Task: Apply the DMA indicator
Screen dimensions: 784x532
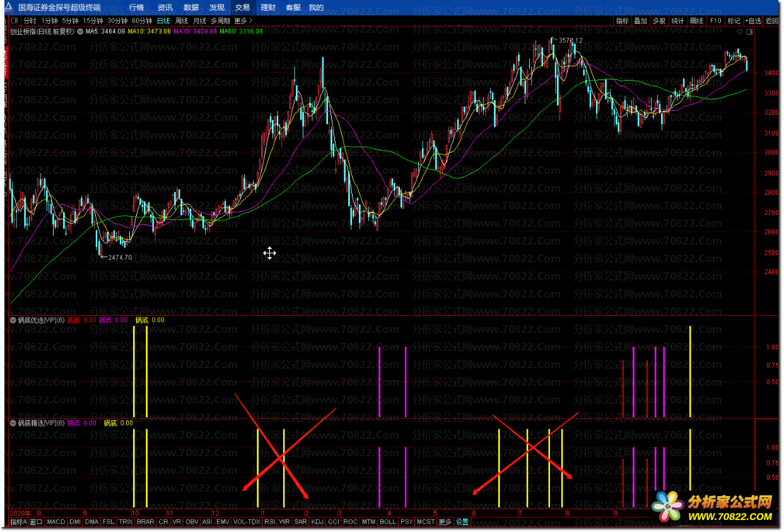Action: point(92,522)
